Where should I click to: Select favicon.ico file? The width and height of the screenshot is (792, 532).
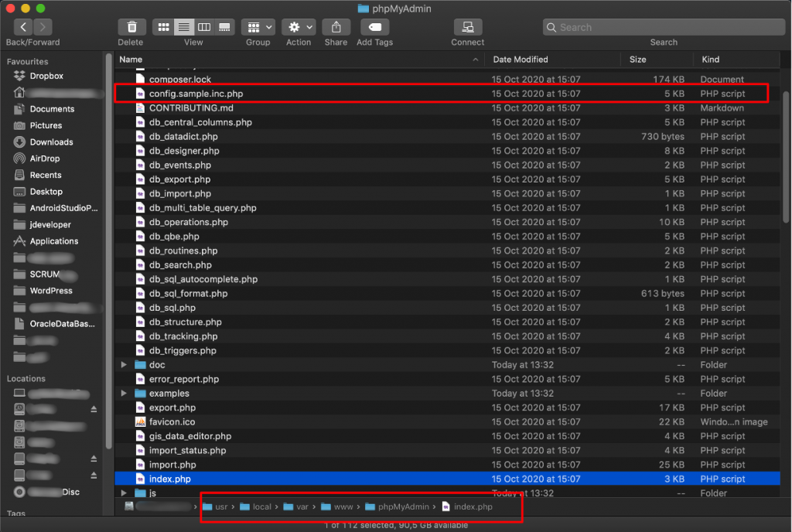coord(448,422)
